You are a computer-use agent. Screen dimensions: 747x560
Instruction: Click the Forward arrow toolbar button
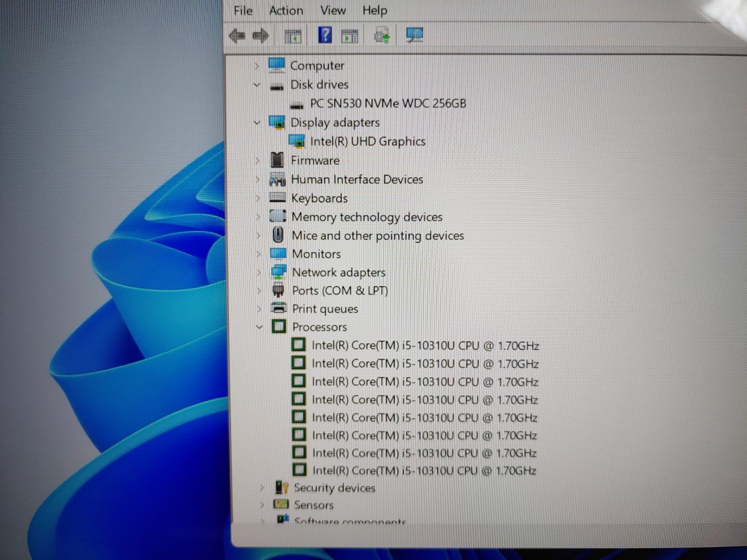(x=260, y=35)
